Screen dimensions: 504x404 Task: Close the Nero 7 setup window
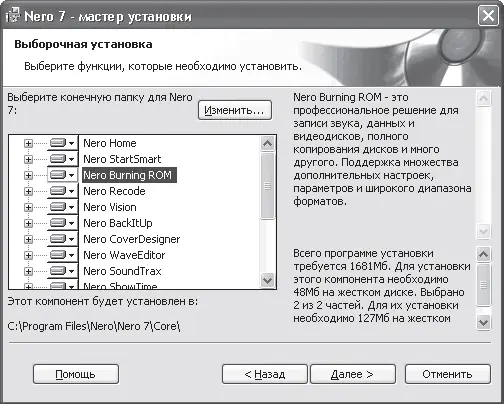pos(488,16)
